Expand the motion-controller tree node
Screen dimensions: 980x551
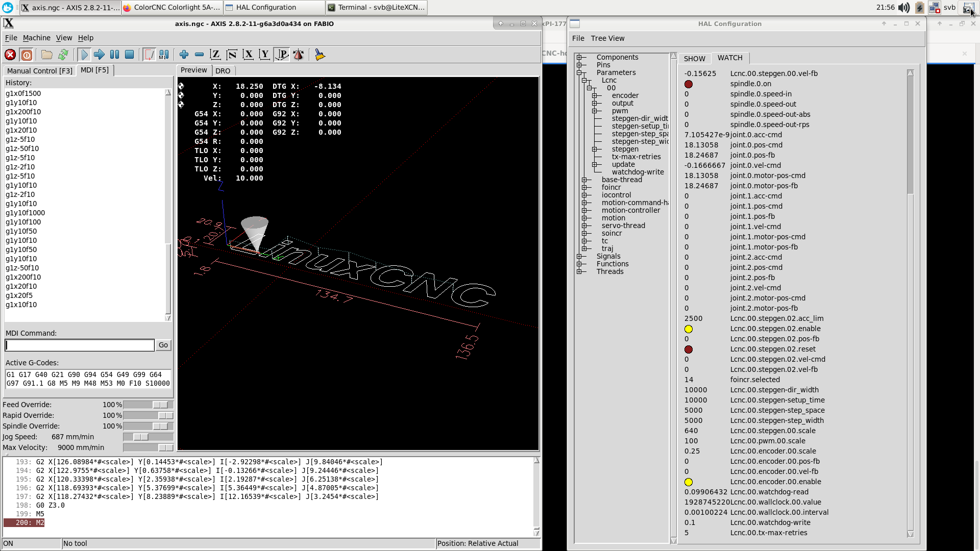pyautogui.click(x=584, y=210)
